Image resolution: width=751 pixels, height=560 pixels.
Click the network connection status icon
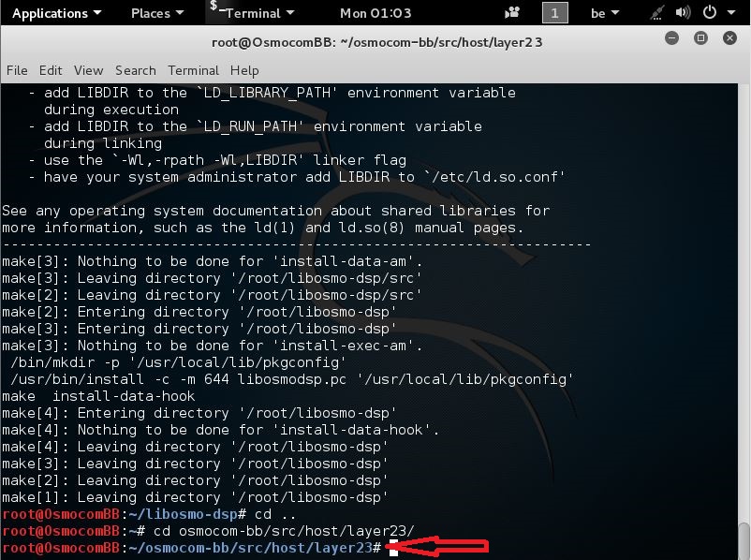tap(657, 13)
